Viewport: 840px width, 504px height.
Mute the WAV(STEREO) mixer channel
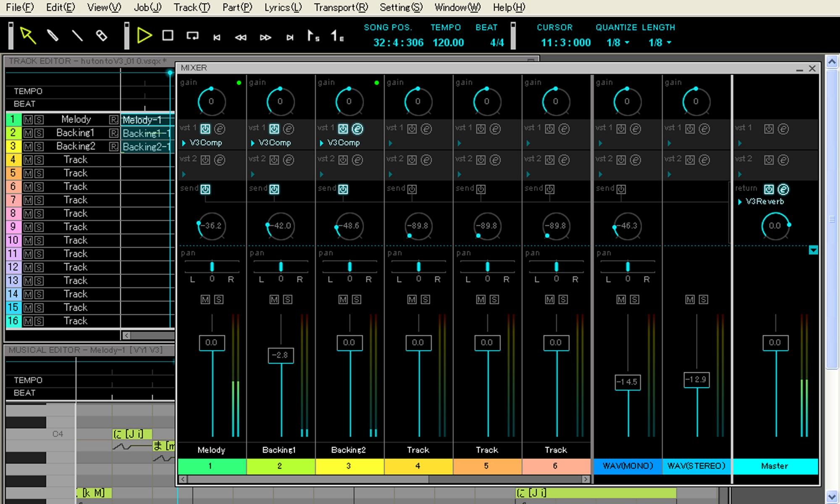point(690,299)
